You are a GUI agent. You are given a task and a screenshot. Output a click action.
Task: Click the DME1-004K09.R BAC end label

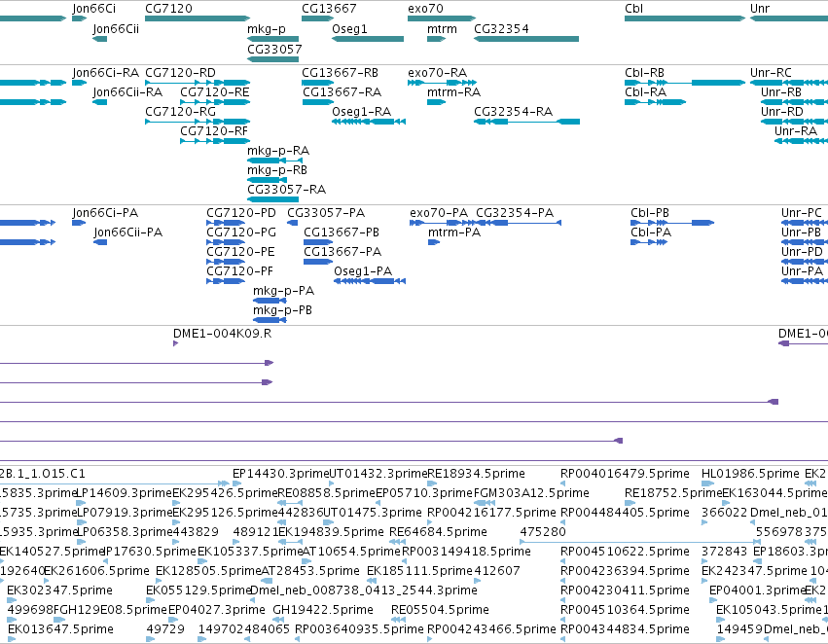click(x=222, y=334)
